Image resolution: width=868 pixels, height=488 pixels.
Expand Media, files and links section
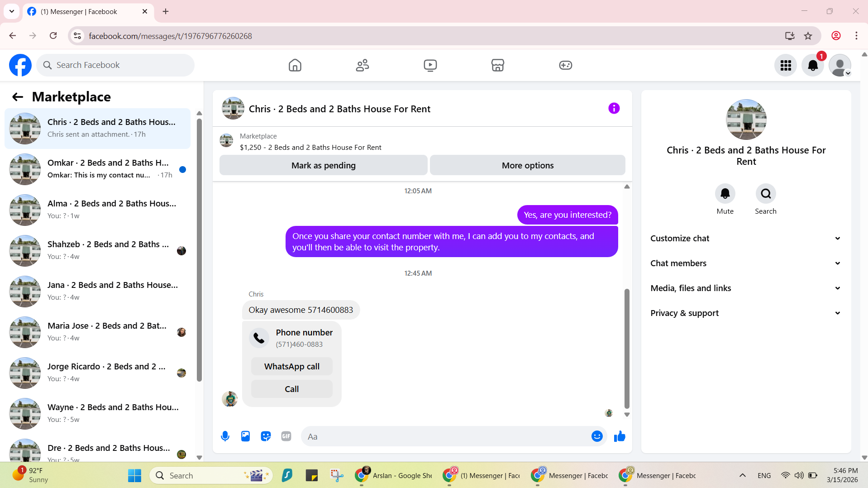pos(746,288)
